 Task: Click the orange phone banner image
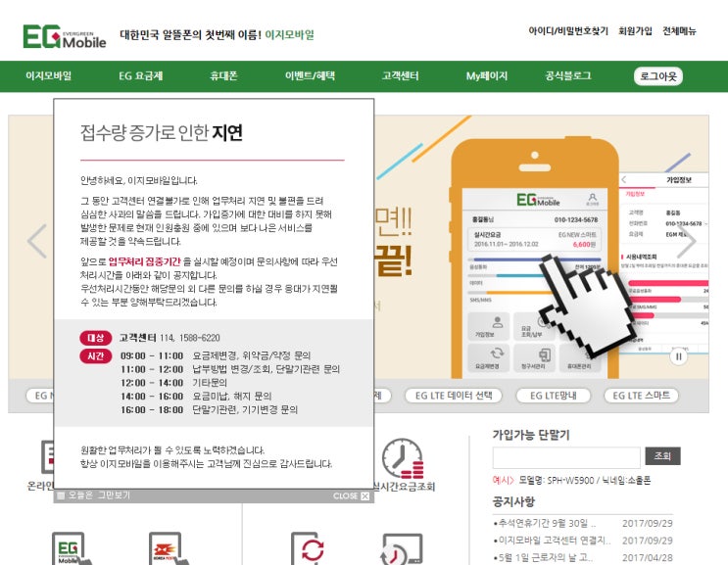tap(534, 258)
